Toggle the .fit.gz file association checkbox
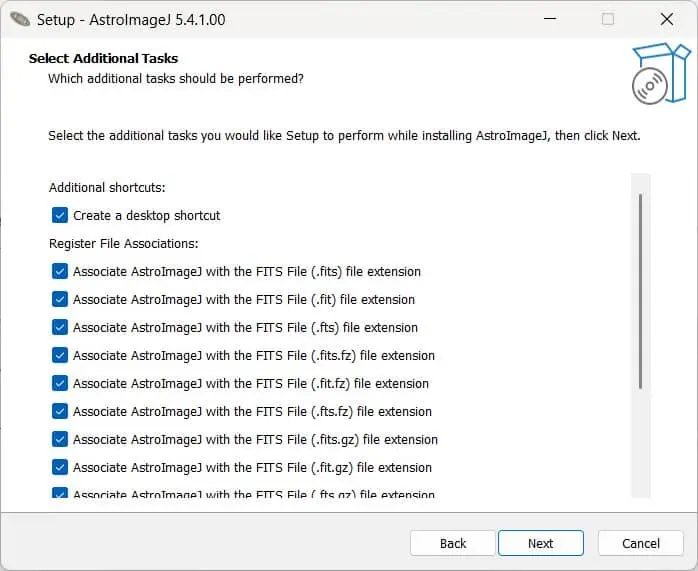 point(60,468)
